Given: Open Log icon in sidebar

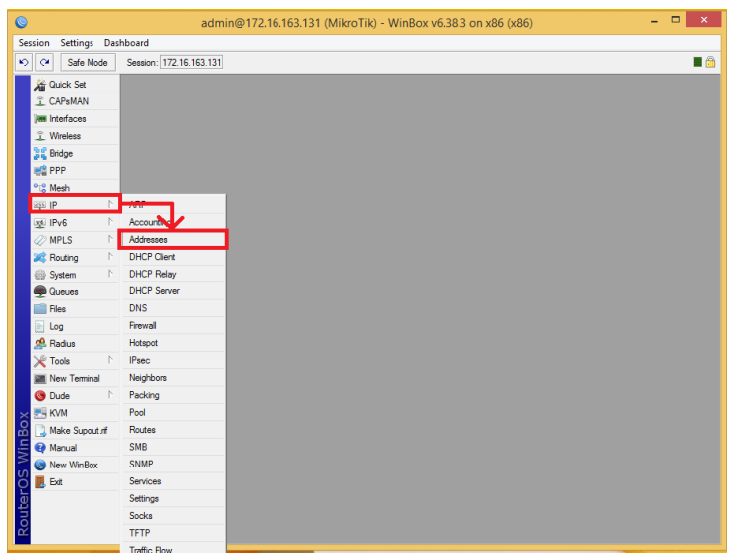Looking at the screenshot, I should 40,326.
